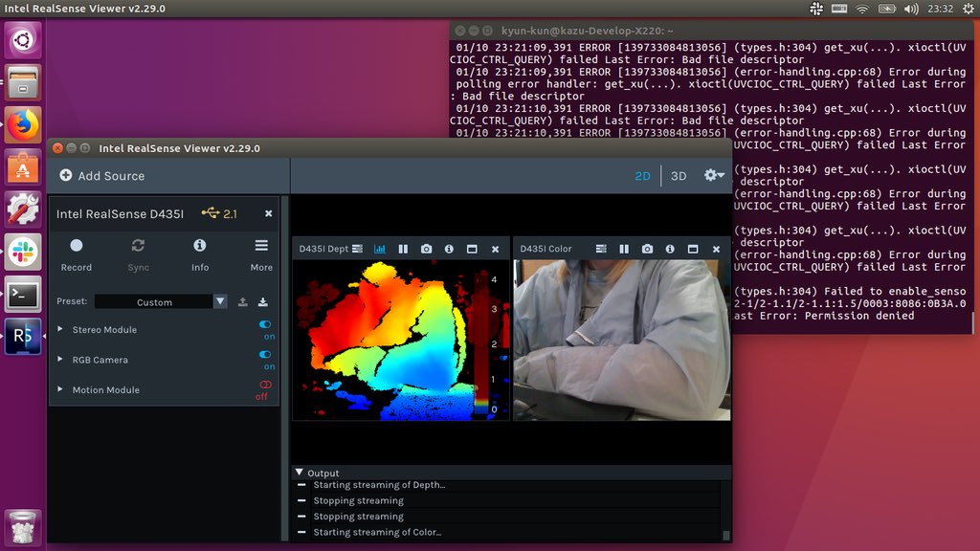This screenshot has width=980, height=551.
Task: Open the sound volume indicator
Action: (911, 9)
